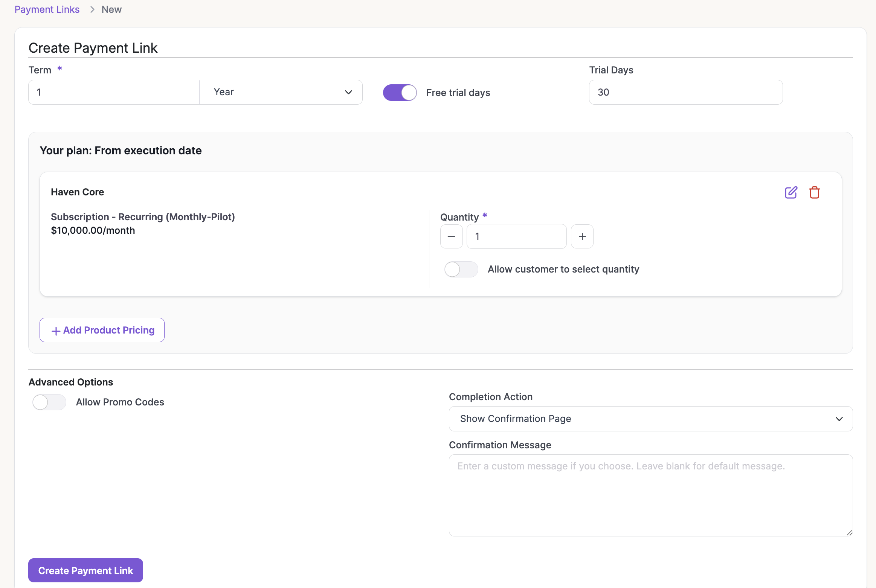Screen dimensions: 876x588
Task: Click the Trial Days field
Action: click(x=685, y=92)
